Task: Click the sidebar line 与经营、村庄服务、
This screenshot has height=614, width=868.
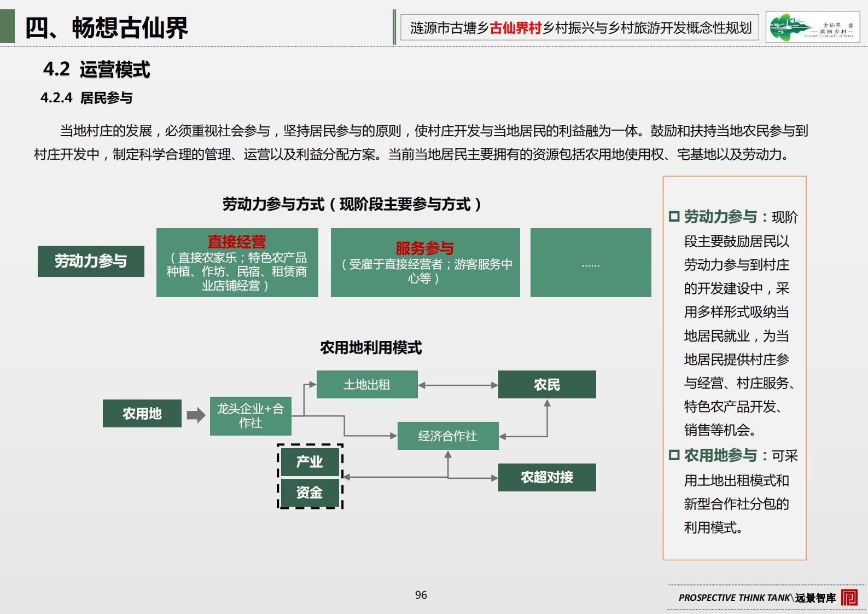Action: 740,383
